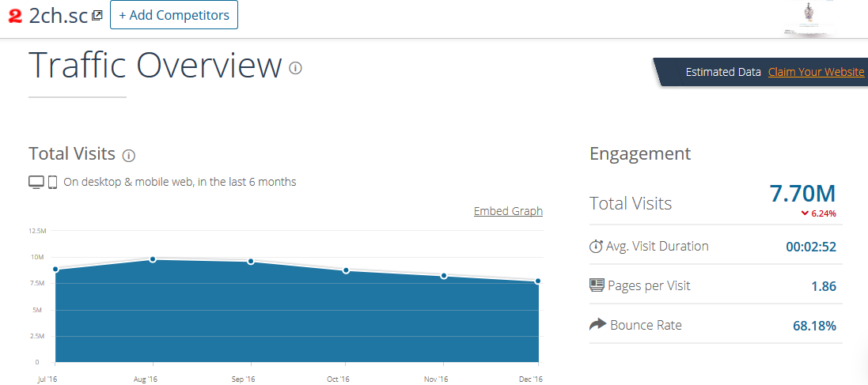Click the mobile phone device icon
Screen dimensions: 868x385
tap(53, 182)
